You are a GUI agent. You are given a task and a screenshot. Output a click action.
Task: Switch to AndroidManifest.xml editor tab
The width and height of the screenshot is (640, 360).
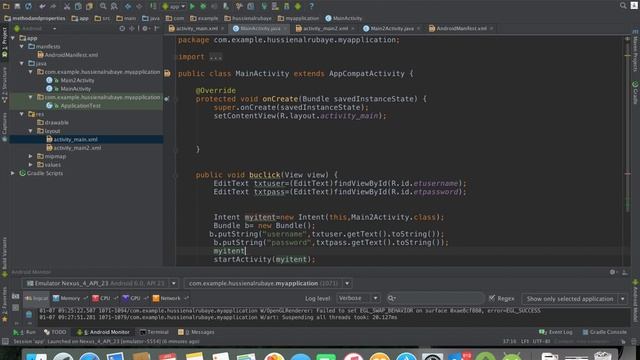(x=461, y=29)
